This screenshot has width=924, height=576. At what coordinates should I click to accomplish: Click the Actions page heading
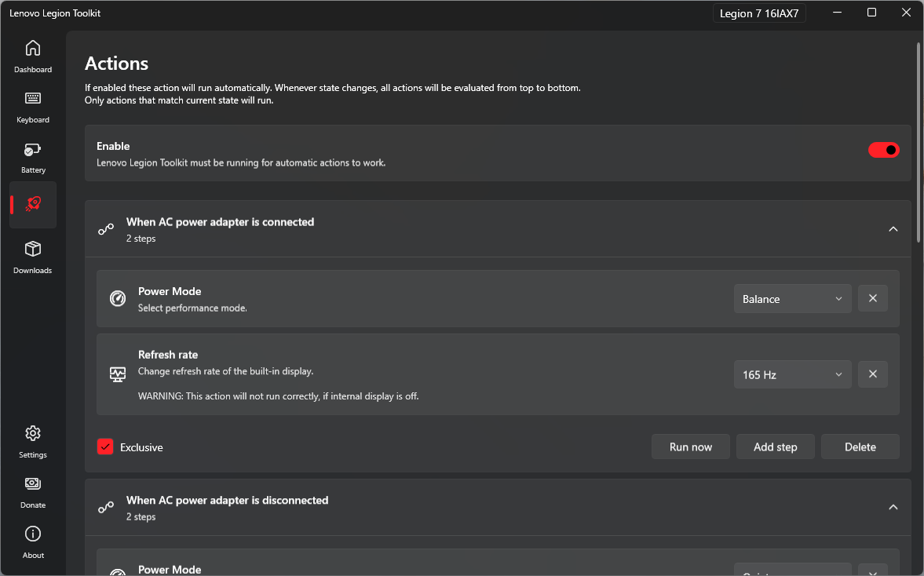click(117, 64)
